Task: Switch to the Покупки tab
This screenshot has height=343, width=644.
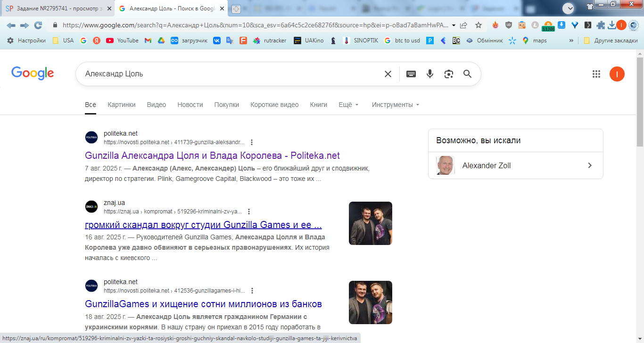Action: [x=227, y=105]
